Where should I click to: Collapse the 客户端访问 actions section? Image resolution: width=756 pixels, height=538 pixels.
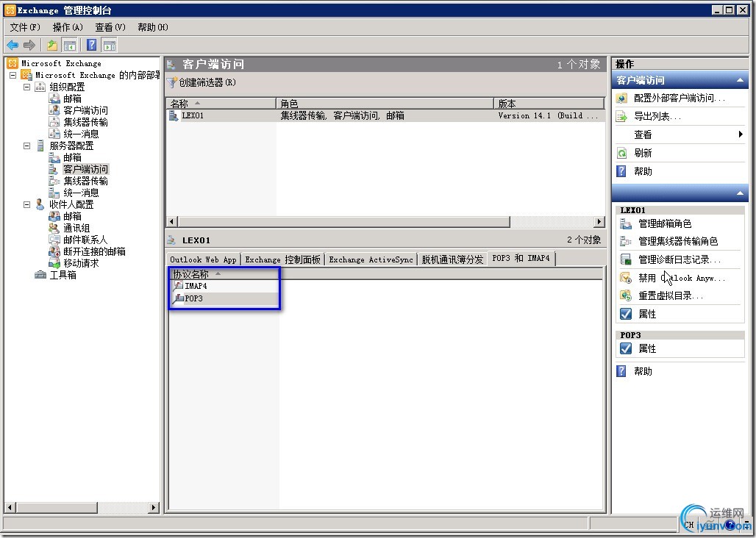pyautogui.click(x=740, y=80)
